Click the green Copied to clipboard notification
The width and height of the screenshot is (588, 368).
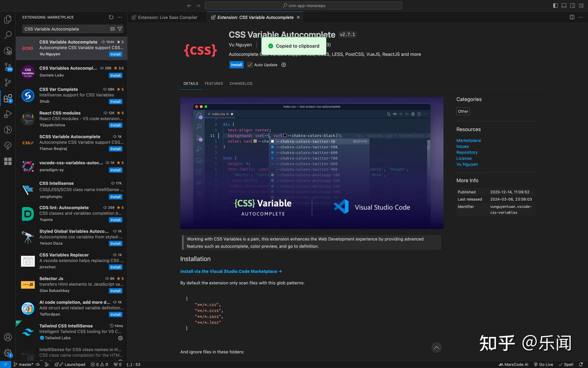pos(294,46)
